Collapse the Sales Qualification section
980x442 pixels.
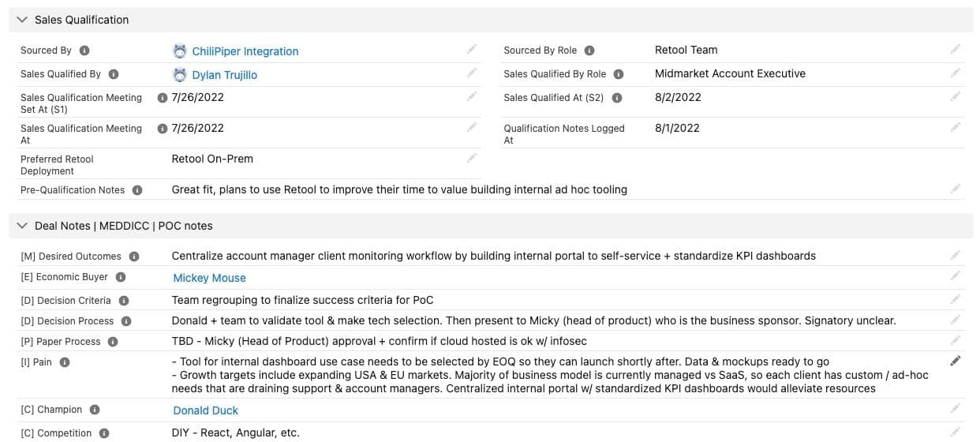(21, 20)
